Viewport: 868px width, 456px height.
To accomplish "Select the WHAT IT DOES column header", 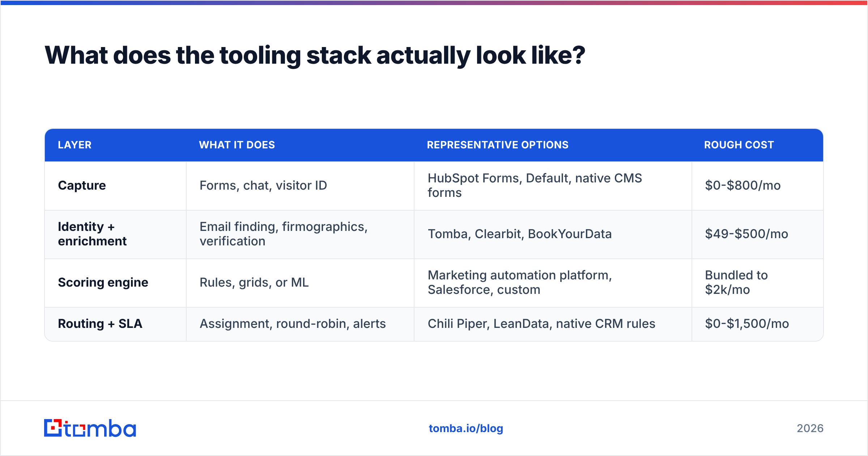I will [x=300, y=145].
